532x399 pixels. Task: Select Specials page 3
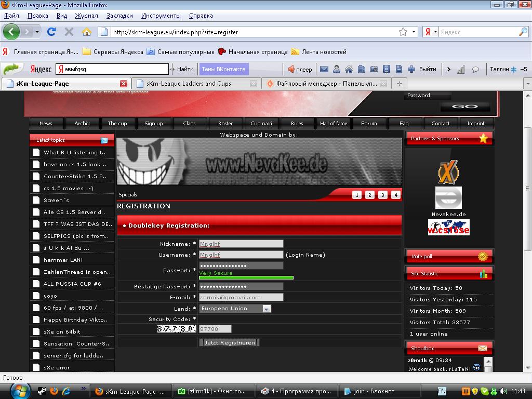click(x=383, y=195)
